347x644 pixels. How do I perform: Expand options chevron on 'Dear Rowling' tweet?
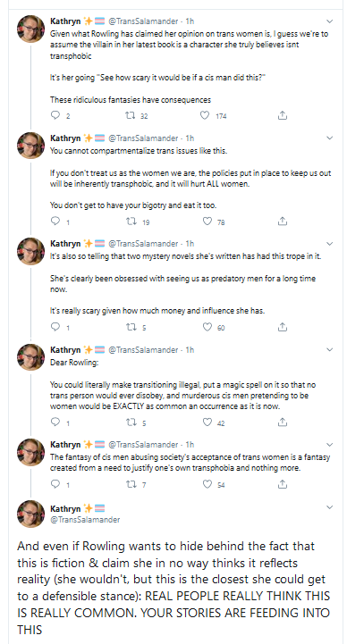pyautogui.click(x=329, y=350)
